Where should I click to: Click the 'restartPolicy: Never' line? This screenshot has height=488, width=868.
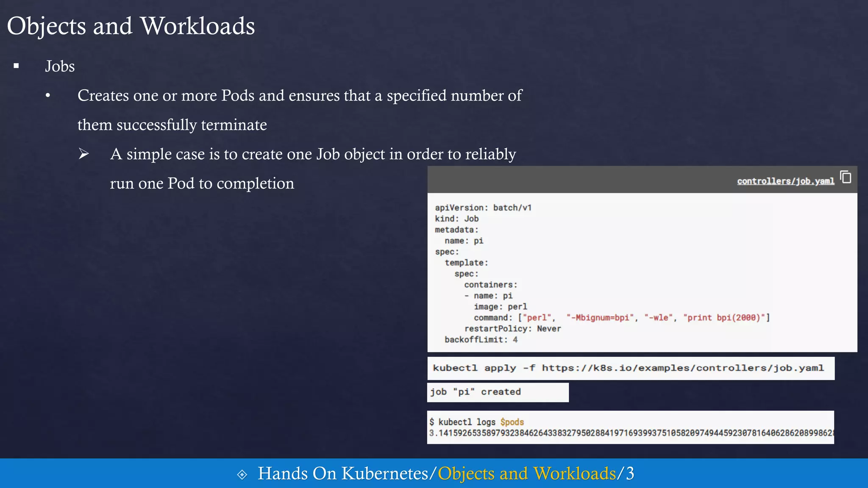pos(512,329)
